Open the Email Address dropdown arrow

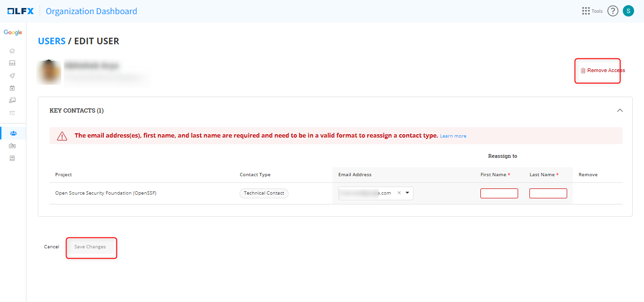pyautogui.click(x=407, y=193)
